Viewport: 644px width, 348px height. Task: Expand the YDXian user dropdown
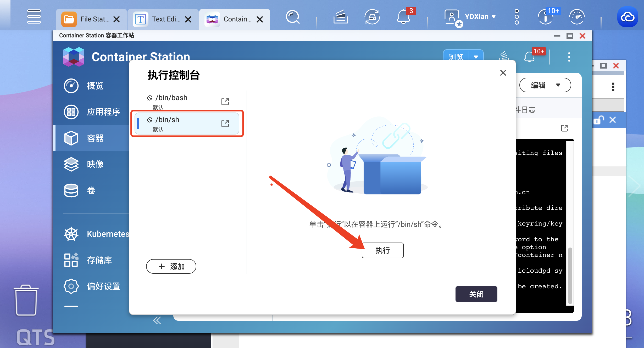[x=494, y=17]
